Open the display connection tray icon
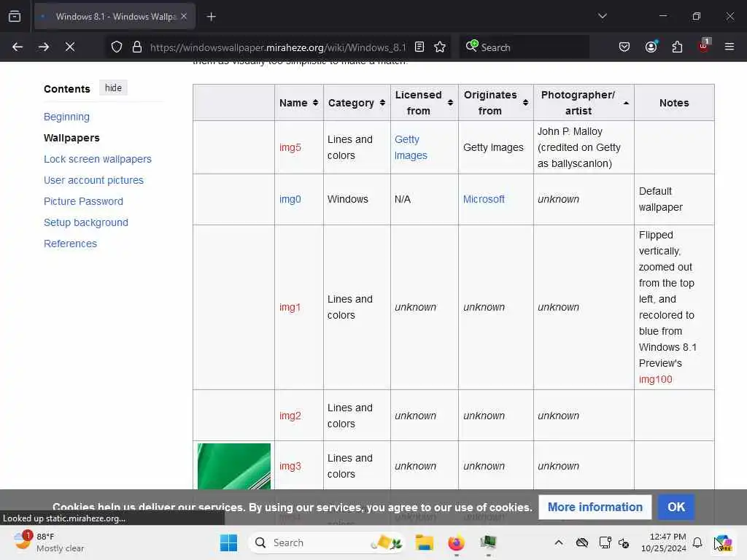The image size is (747, 560). click(605, 542)
